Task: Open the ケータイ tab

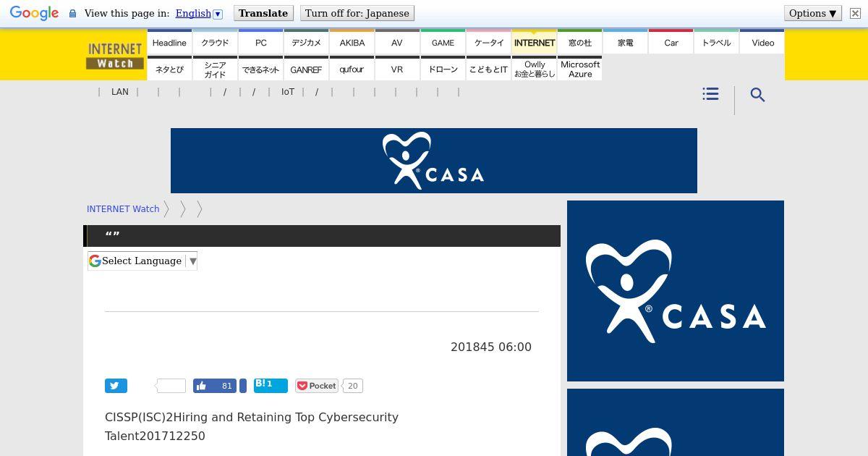Action: tap(489, 42)
